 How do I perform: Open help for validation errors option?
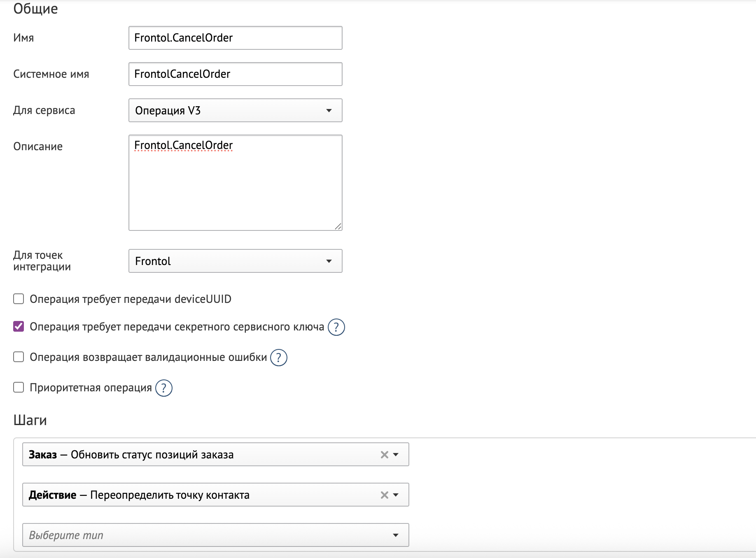[x=279, y=358]
